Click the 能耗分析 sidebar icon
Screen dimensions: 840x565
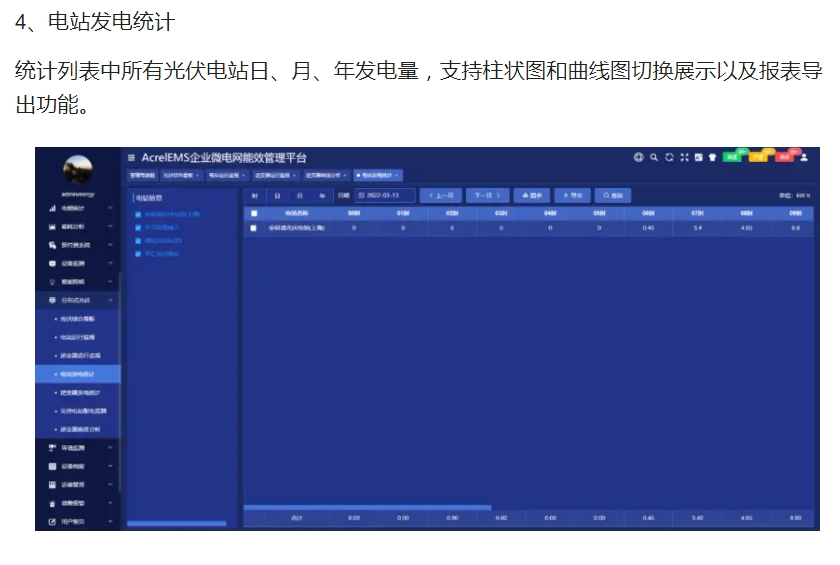[x=52, y=227]
